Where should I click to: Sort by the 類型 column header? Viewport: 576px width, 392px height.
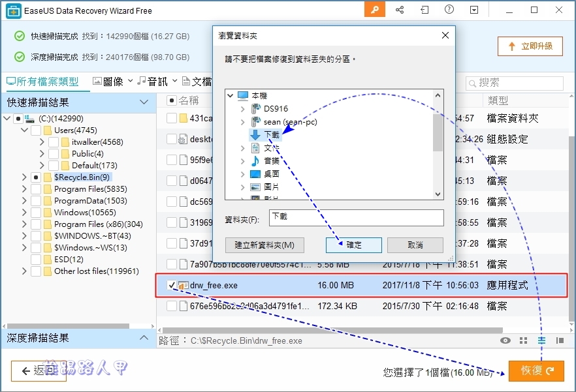[x=498, y=100]
